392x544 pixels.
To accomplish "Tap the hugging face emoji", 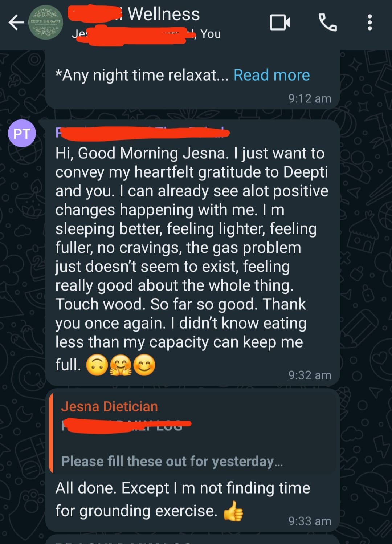I will coord(121,365).
